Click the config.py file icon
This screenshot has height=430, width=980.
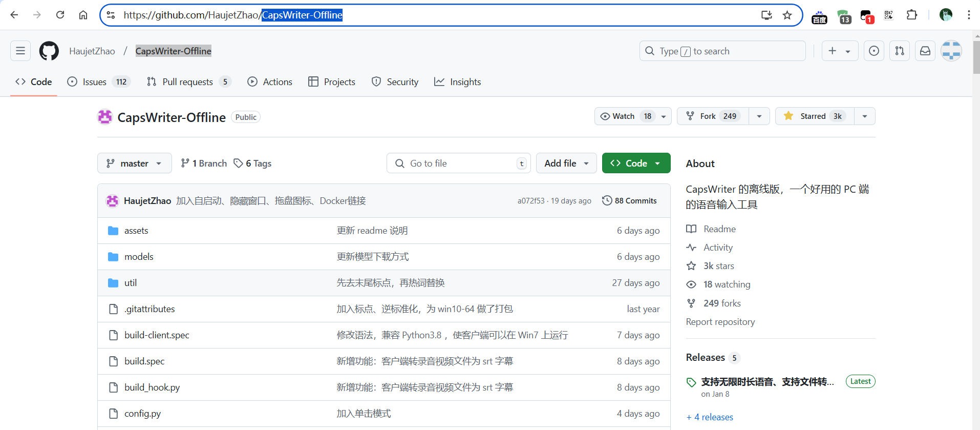click(113, 414)
